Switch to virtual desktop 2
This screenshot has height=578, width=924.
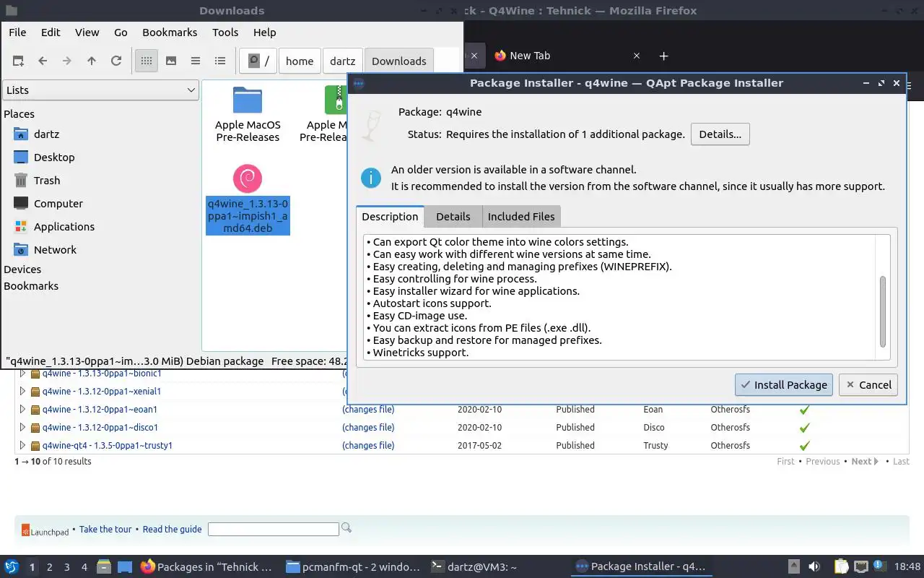(x=50, y=567)
